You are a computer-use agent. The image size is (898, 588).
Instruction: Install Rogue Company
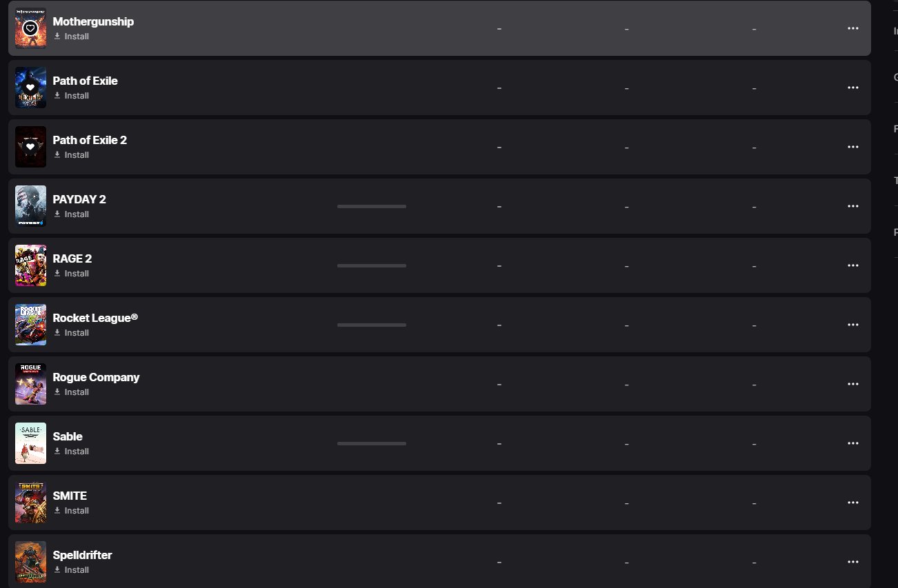76,392
